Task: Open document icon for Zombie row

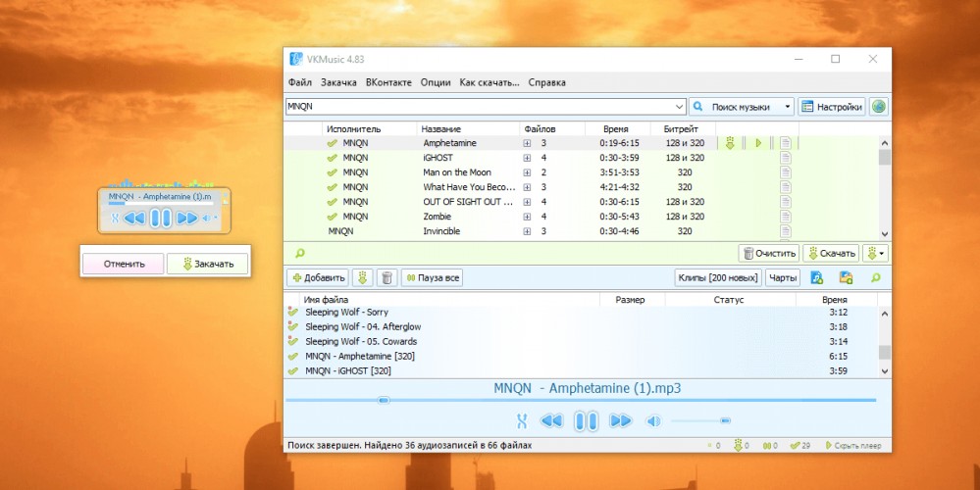Action: (x=785, y=217)
